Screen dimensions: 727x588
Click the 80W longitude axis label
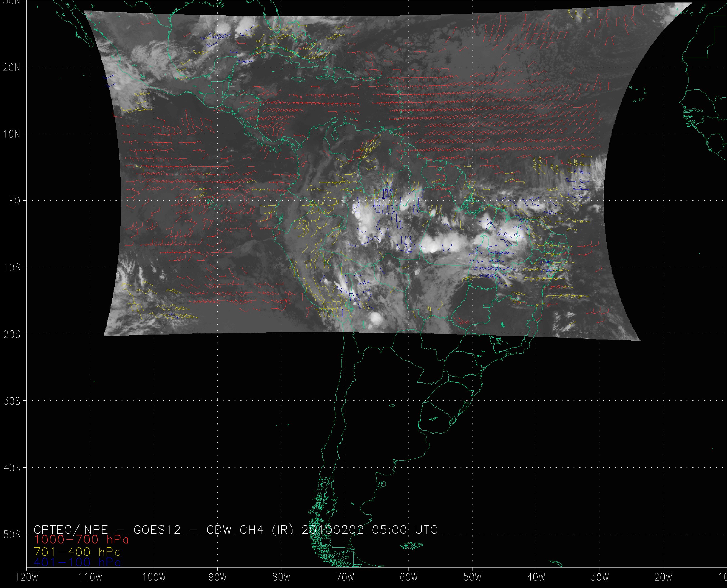[281, 577]
